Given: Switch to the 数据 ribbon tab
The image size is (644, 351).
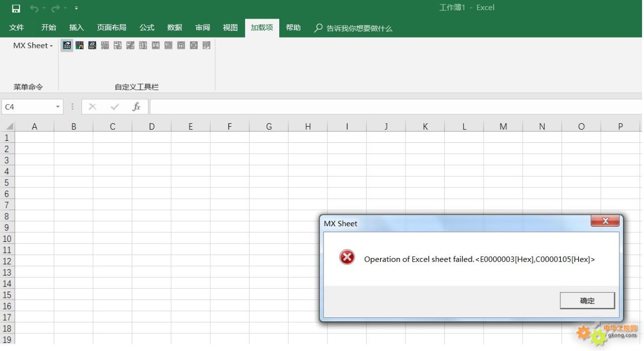Looking at the screenshot, I should coord(175,28).
